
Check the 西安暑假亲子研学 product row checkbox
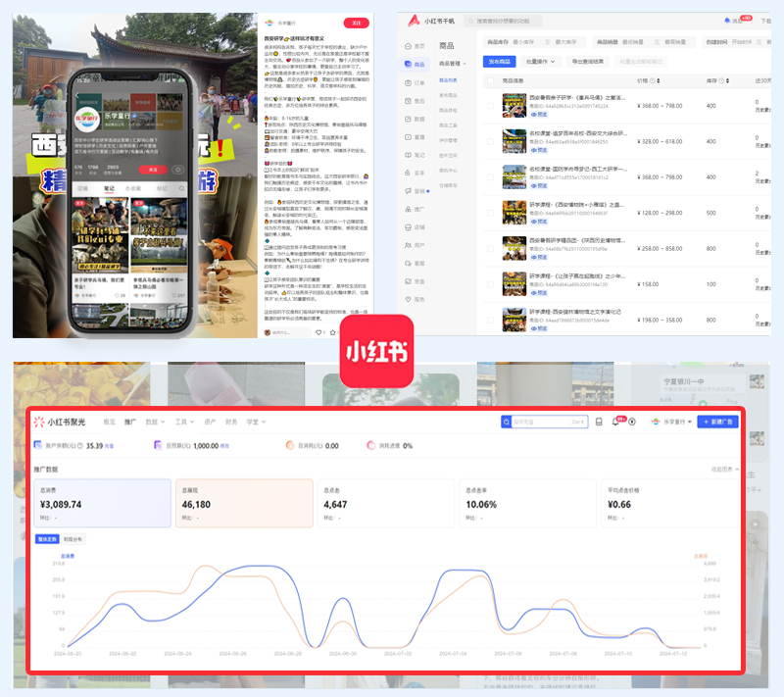coord(491,106)
